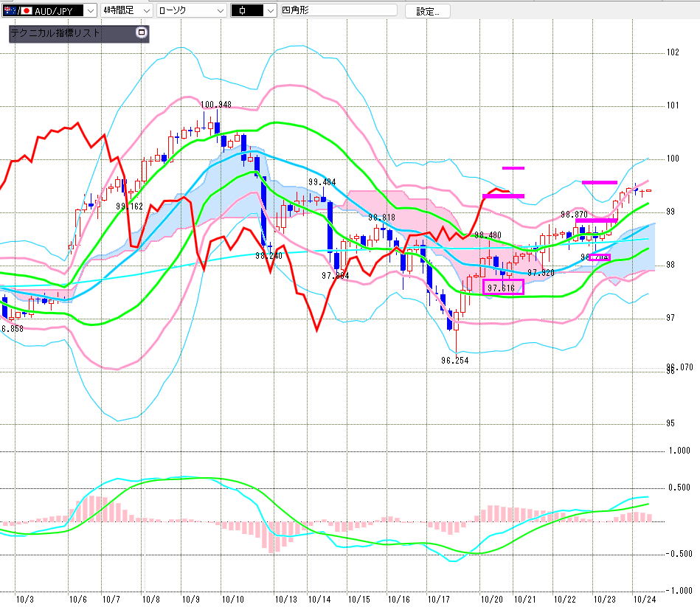Click the 99.484 price label on chart
700x607 pixels.
coord(322,182)
